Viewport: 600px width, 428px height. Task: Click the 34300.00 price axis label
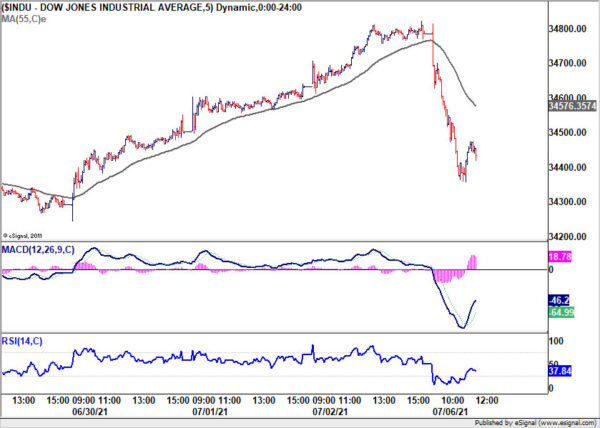pyautogui.click(x=567, y=202)
